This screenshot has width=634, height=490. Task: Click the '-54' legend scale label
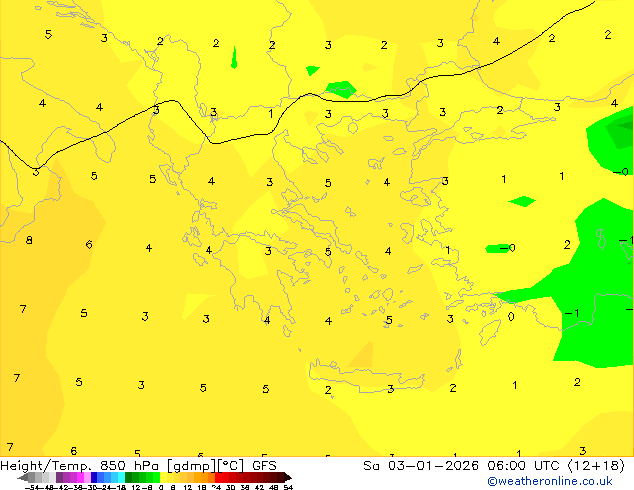32,487
